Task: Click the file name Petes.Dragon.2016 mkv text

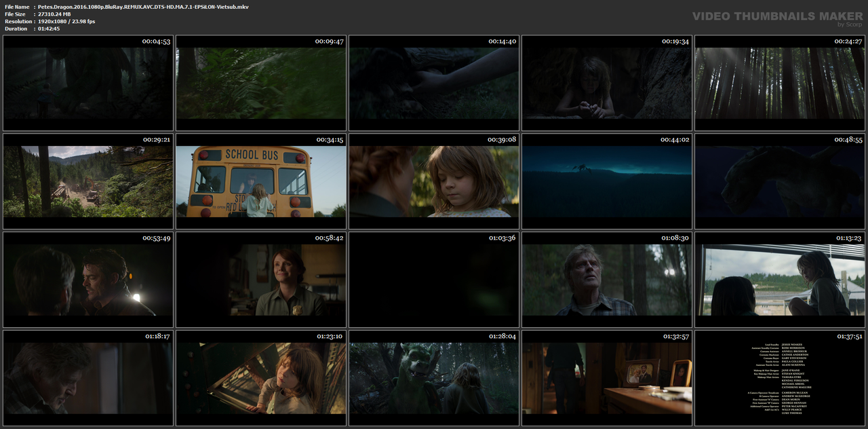Action: click(143, 7)
